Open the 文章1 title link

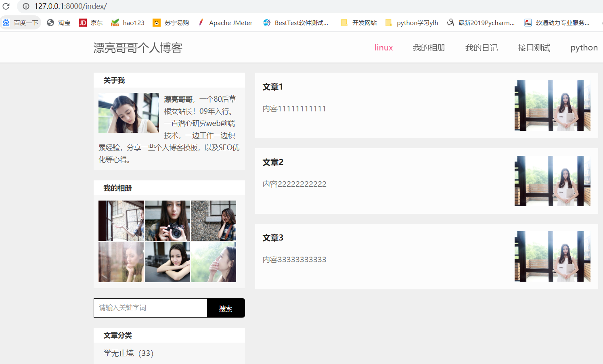273,87
